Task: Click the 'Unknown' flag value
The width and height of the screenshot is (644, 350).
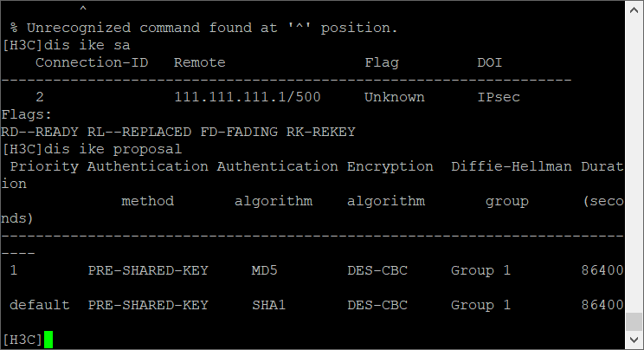Action: coord(394,97)
